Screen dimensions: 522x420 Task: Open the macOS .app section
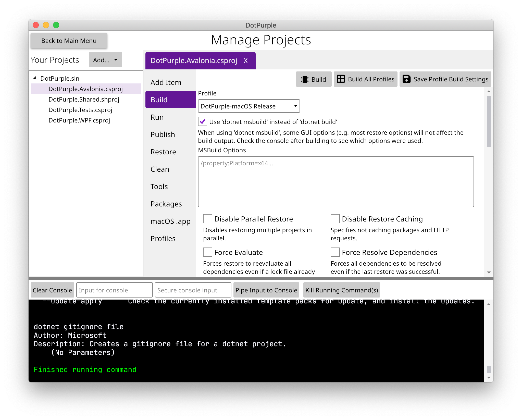[x=170, y=221]
